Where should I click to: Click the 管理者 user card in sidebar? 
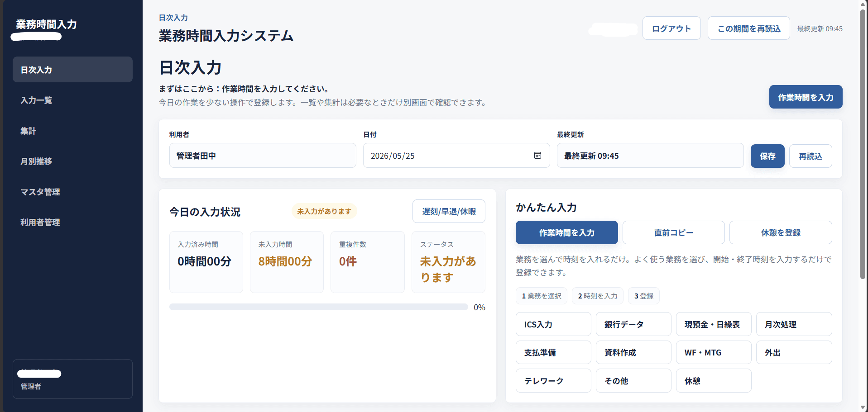pos(72,379)
